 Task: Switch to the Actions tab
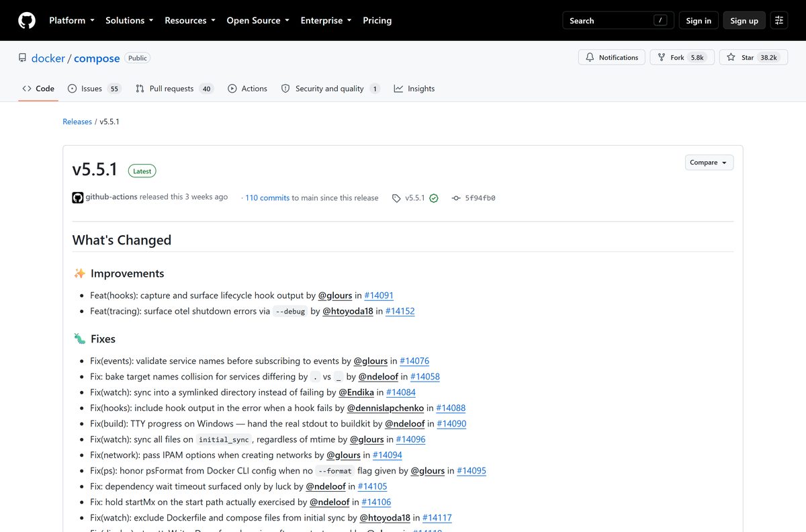[x=247, y=89]
